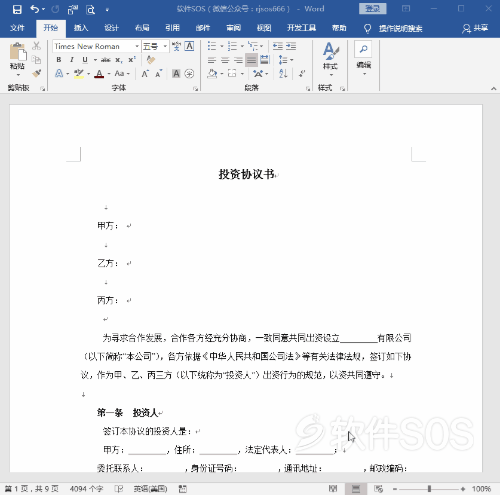Click the Show/Hide paragraph marks icon

[x=303, y=73]
